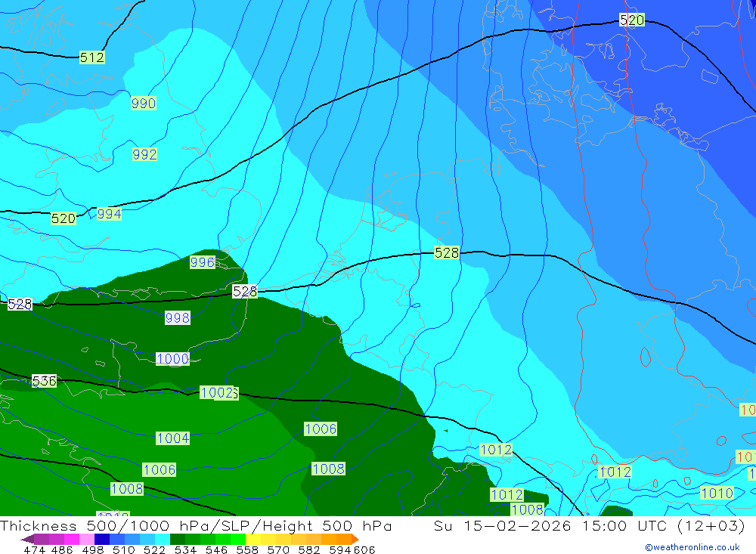Viewport: 756px width, 554px height.
Task: Select the dark navy blue legend swatch
Action: [x=102, y=539]
